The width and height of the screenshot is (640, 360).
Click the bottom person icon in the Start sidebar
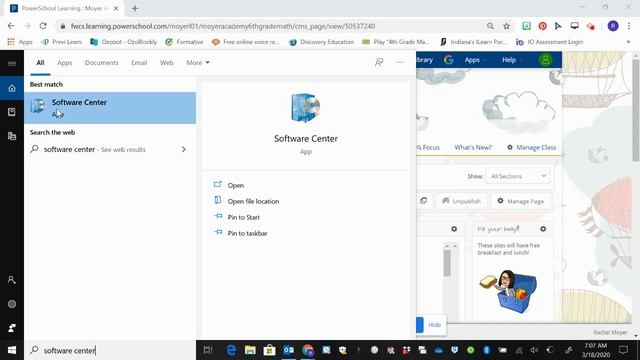pos(12,328)
